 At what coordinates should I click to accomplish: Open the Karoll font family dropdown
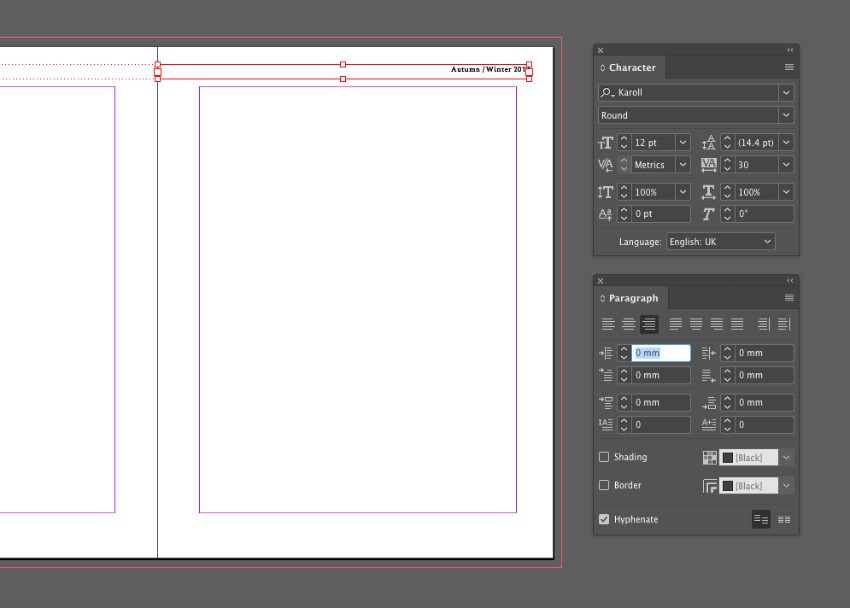pyautogui.click(x=786, y=93)
